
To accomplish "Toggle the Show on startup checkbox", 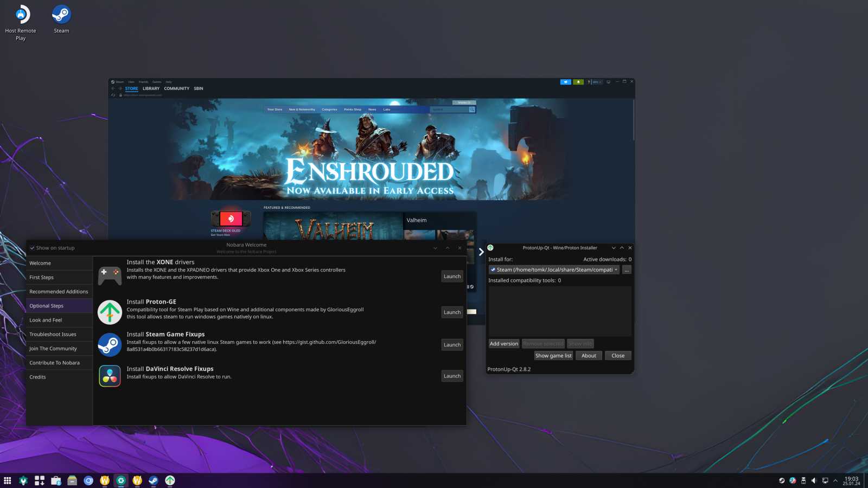I will (x=32, y=248).
